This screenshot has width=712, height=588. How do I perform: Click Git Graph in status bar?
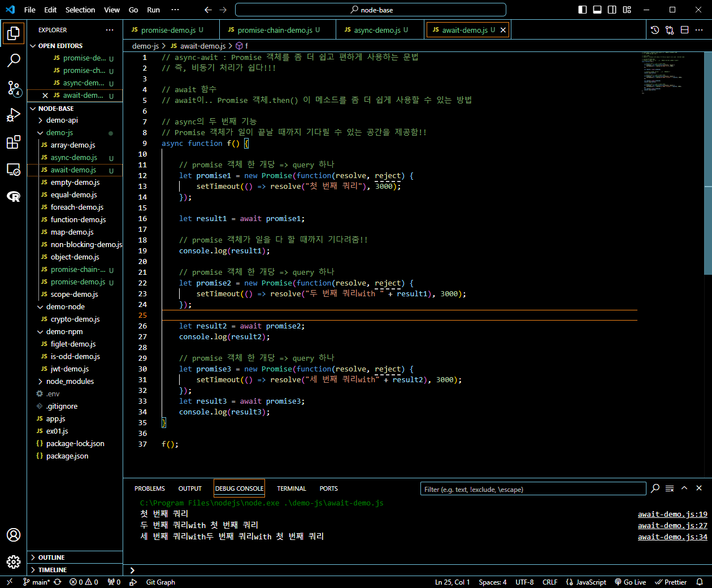(160, 582)
